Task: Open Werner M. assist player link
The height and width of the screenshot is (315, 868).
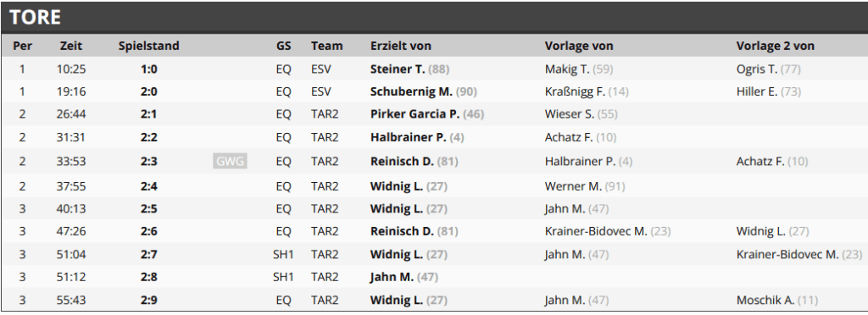Action: click(573, 186)
